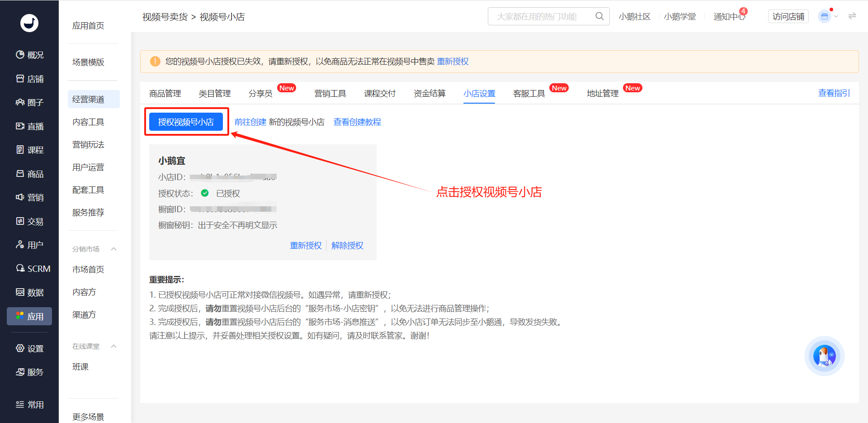
Task: Open 交易 transactions section
Action: tap(29, 221)
